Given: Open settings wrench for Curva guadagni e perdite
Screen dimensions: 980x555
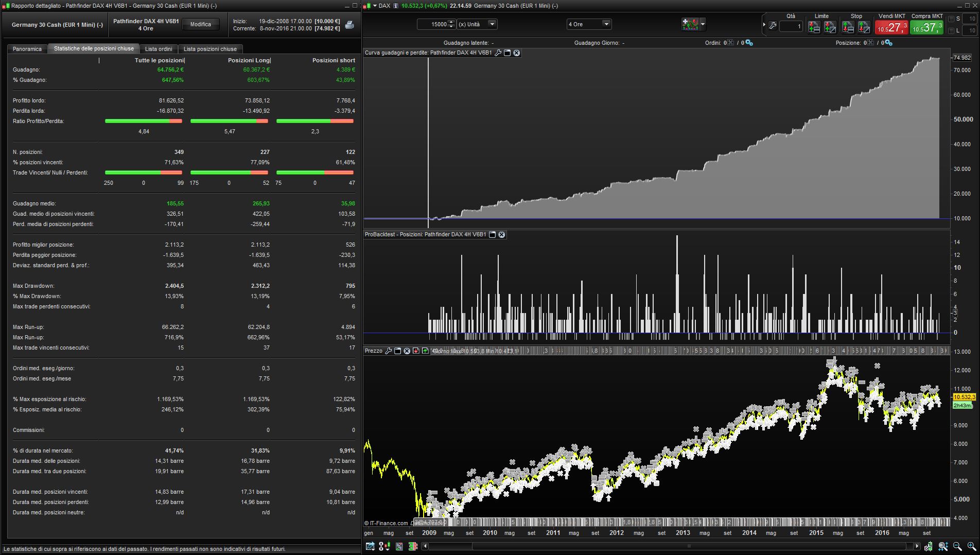Looking at the screenshot, I should coord(498,53).
